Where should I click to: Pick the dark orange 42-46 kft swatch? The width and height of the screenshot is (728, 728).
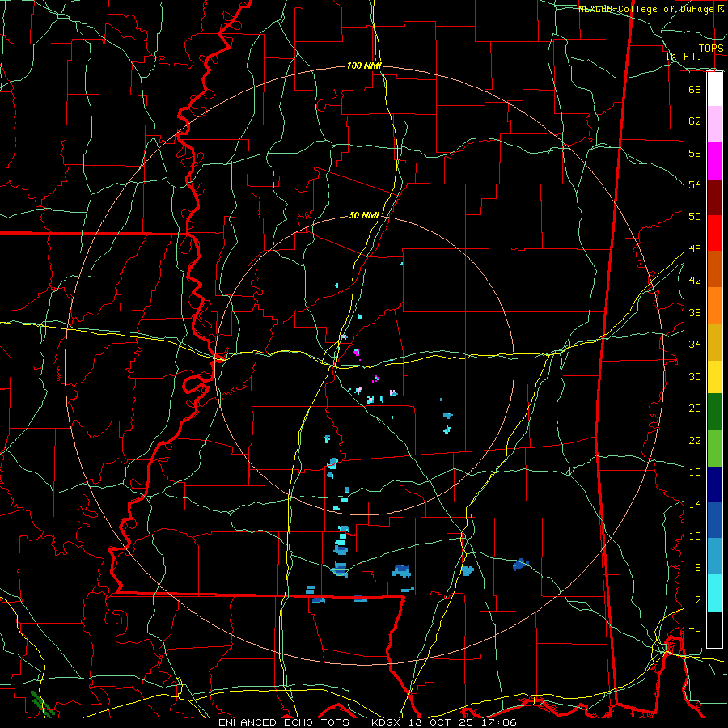714,269
